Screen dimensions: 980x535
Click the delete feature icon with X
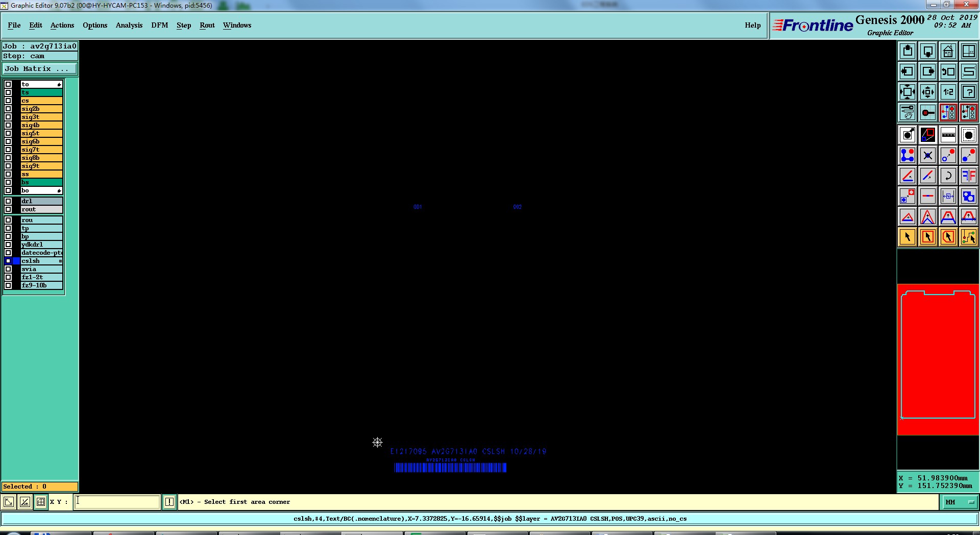click(928, 155)
